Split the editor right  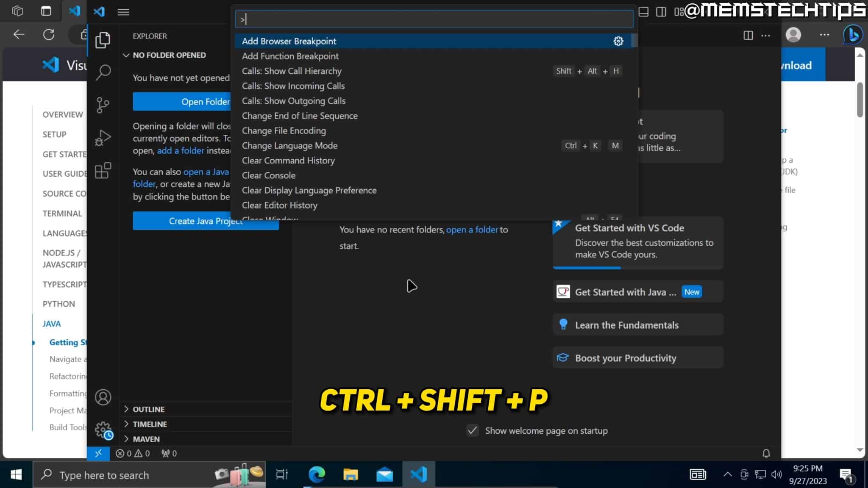[x=748, y=35]
